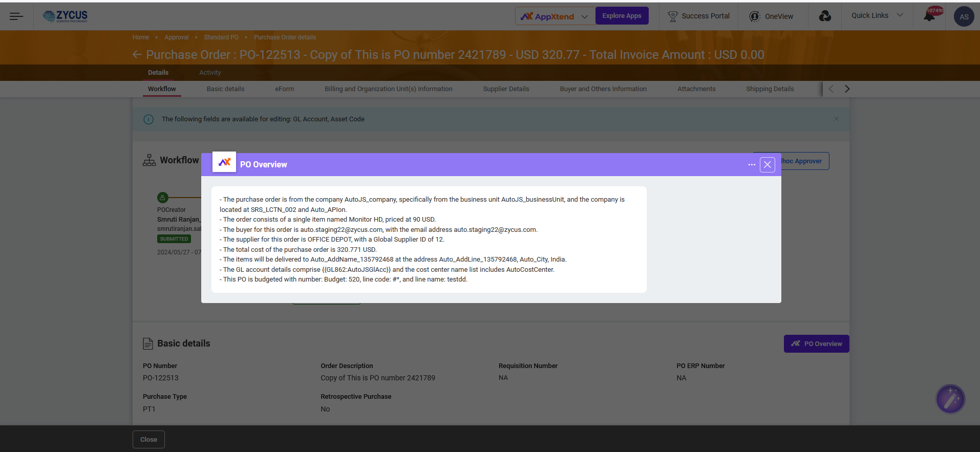Click the Close button at bottom

[x=148, y=440]
